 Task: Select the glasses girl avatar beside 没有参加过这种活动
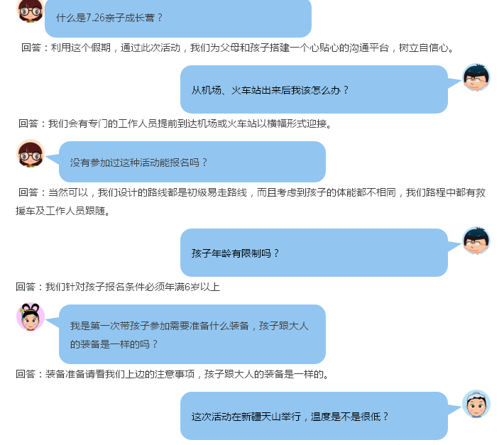click(31, 153)
